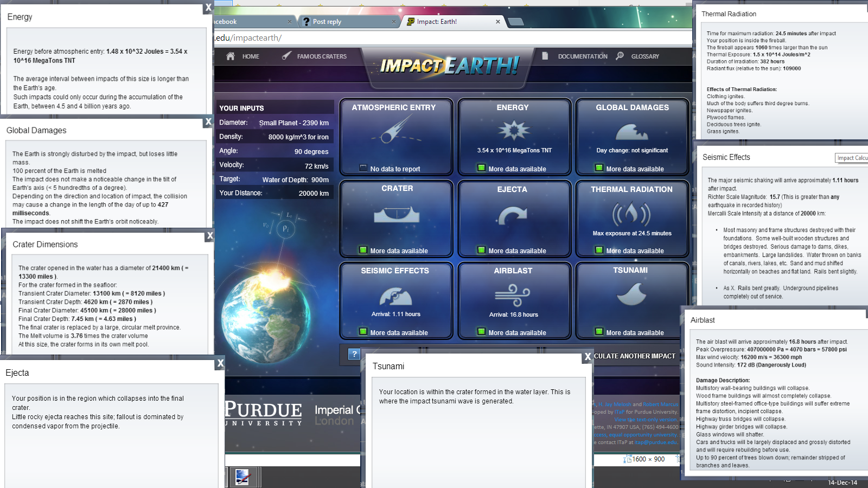Screen dimensions: 868x488
Task: Toggle the No data to report box in Atmospheric Entry
Action: tap(363, 168)
